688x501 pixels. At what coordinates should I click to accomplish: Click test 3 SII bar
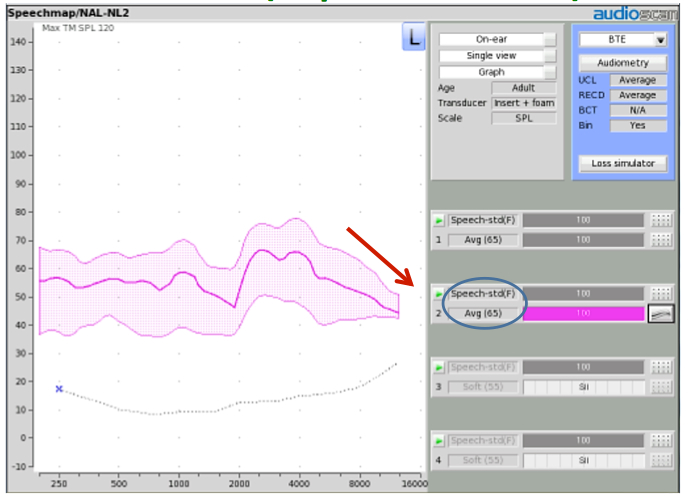pos(584,387)
